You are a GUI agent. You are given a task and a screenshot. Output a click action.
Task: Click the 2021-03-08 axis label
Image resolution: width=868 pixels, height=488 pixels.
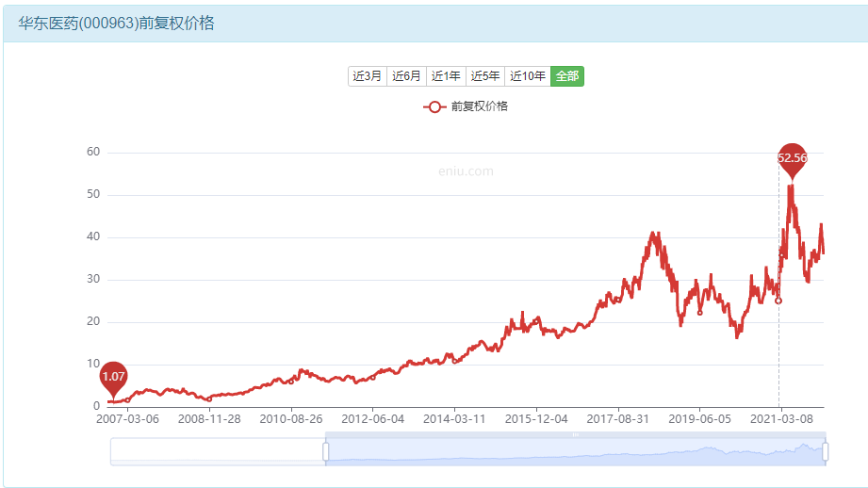click(x=781, y=419)
